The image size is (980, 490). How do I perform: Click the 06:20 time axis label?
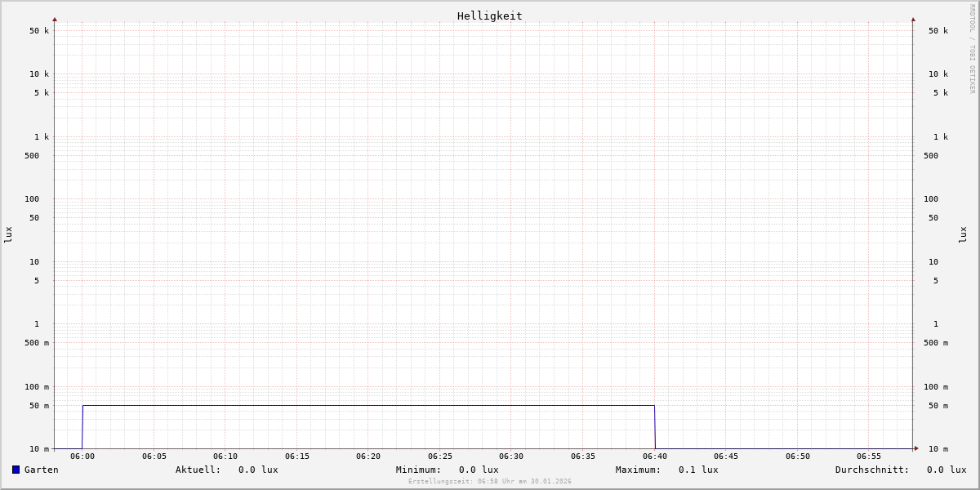coord(368,457)
